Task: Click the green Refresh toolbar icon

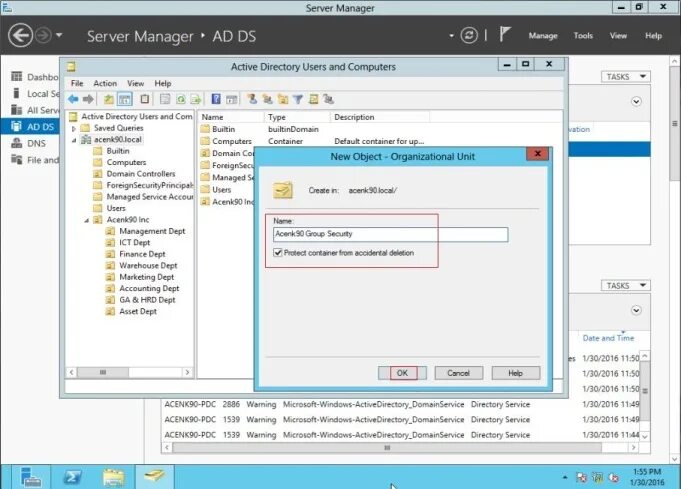Action: 181,99
